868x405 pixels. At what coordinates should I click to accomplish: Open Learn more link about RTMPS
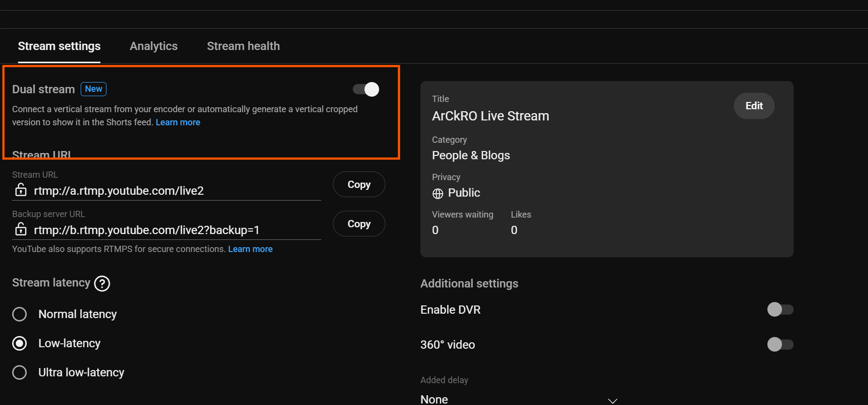point(250,249)
